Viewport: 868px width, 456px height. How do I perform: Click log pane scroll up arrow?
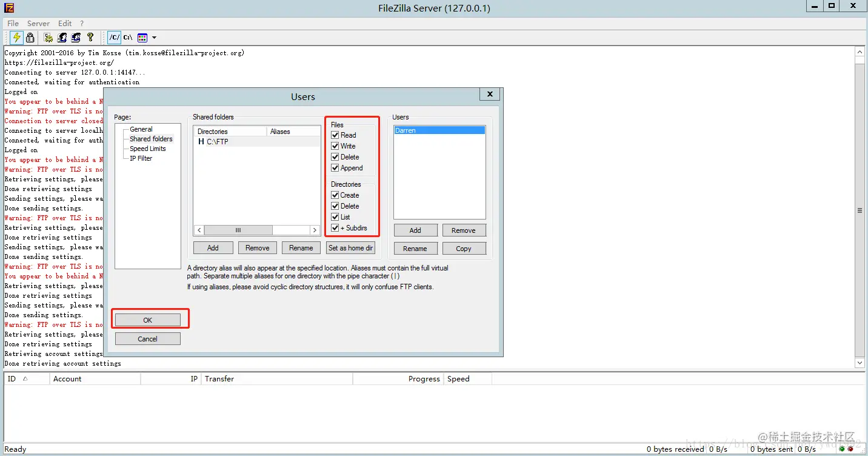coord(860,52)
